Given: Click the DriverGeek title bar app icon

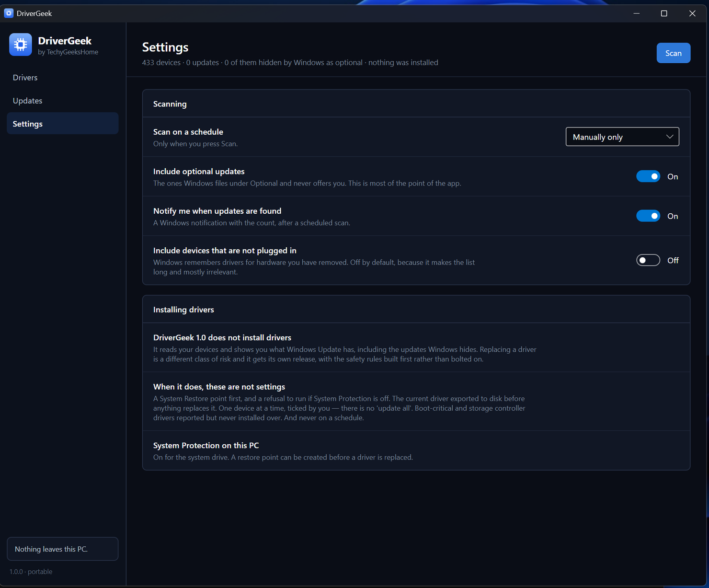Looking at the screenshot, I should tap(9, 13).
